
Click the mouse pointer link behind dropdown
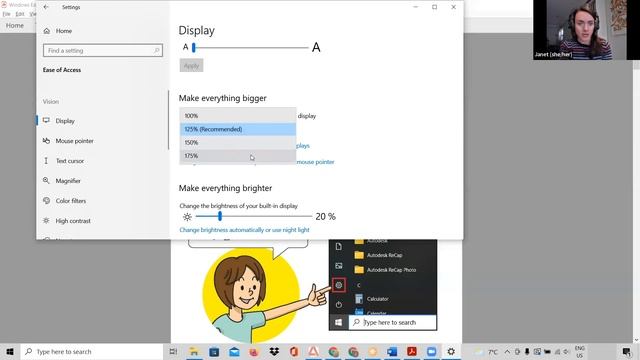(315, 162)
